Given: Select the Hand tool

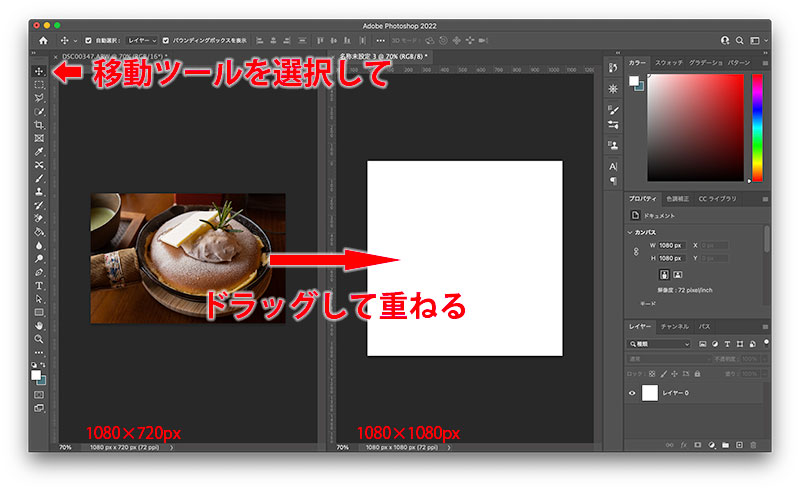Looking at the screenshot, I should tap(39, 326).
